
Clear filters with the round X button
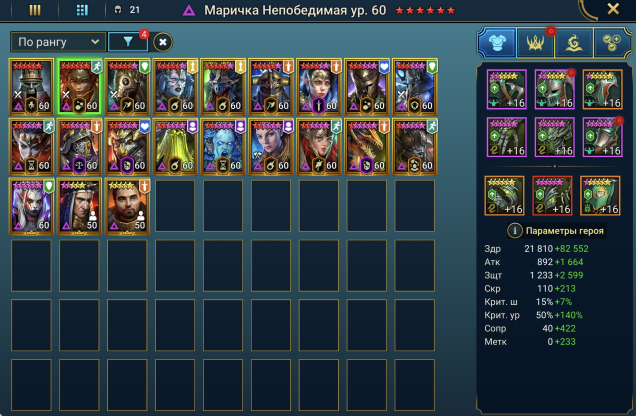click(163, 42)
